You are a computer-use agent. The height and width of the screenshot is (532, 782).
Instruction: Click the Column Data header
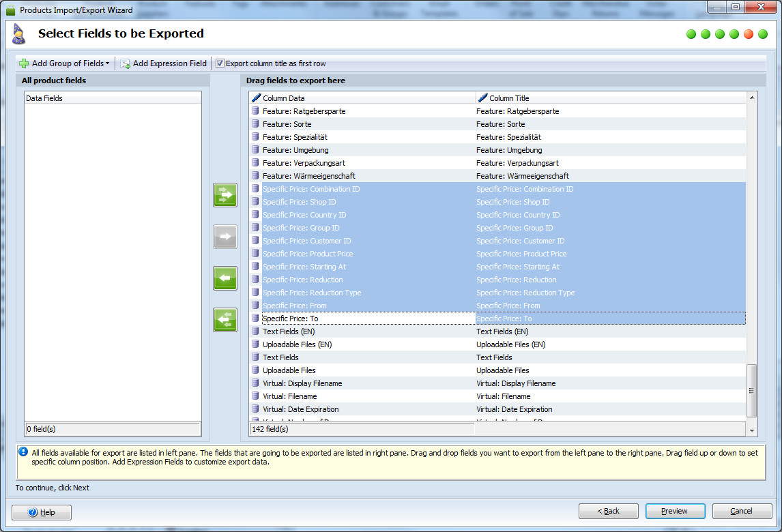coord(362,98)
